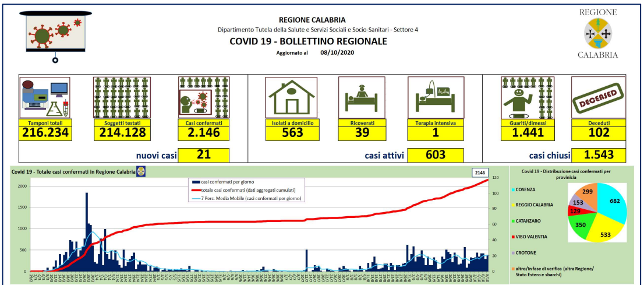Click the 2146 data label on chart
Image resolution: width=644 pixels, height=285 pixels.
480,173
